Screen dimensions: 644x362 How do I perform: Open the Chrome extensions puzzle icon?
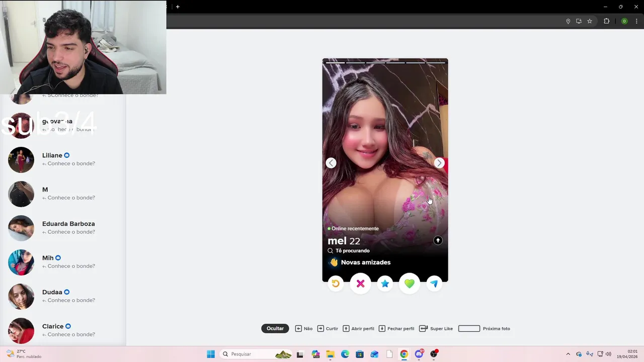(606, 21)
